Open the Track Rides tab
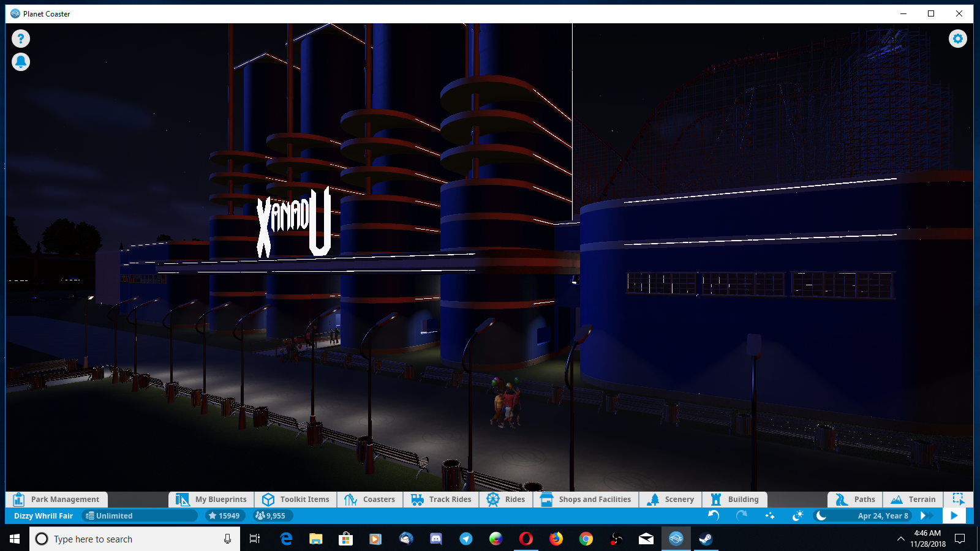 (x=442, y=499)
